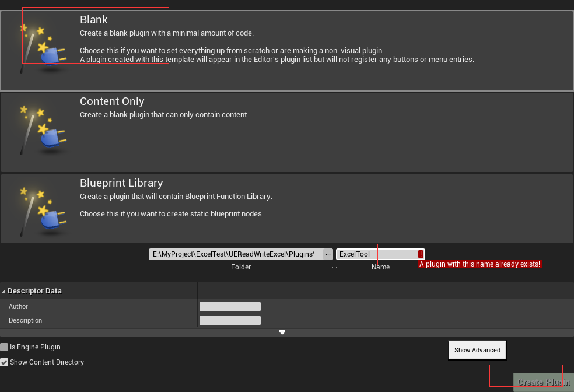
Task: Enable the Is Engine Plugin checkbox
Action: click(x=4, y=346)
